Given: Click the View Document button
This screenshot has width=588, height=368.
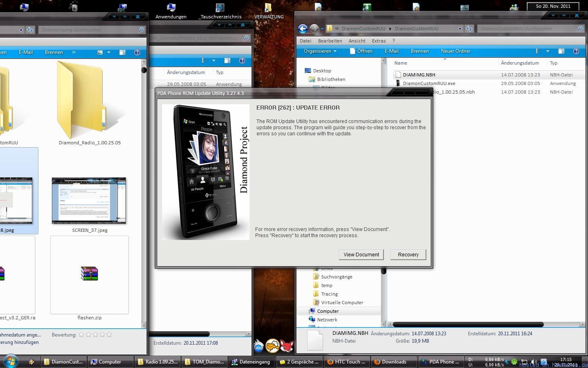Looking at the screenshot, I should pos(361,254).
